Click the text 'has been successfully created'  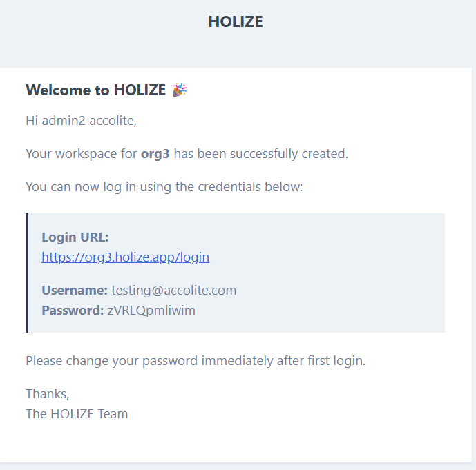click(x=260, y=154)
